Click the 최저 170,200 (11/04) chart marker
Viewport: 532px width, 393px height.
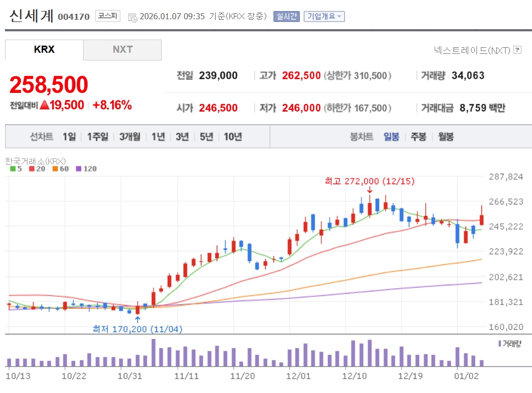pyautogui.click(x=138, y=329)
